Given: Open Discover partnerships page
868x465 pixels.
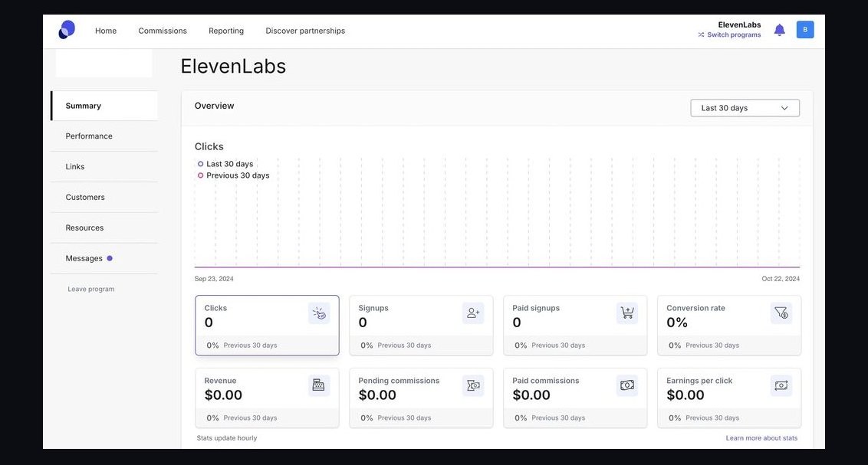Looking at the screenshot, I should click(305, 31).
